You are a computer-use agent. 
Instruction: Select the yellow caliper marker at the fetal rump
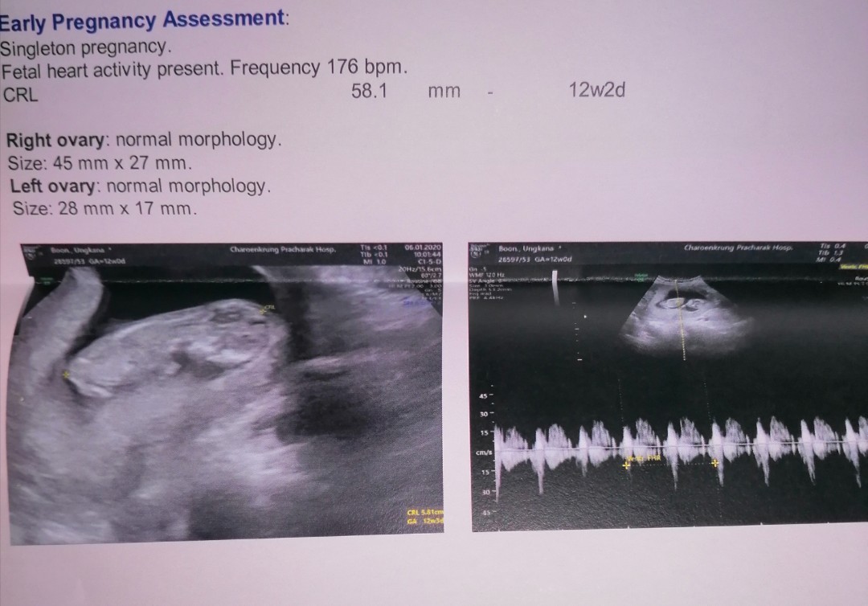click(66, 374)
